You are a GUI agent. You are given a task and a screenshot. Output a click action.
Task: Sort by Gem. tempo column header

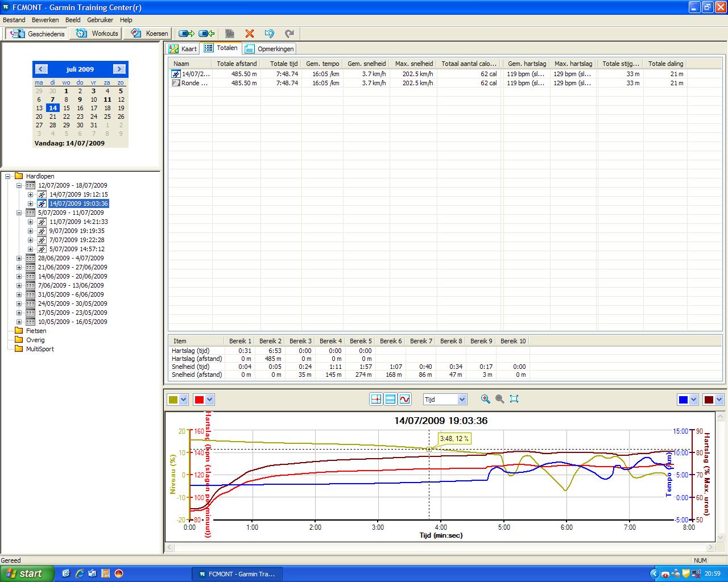point(322,64)
